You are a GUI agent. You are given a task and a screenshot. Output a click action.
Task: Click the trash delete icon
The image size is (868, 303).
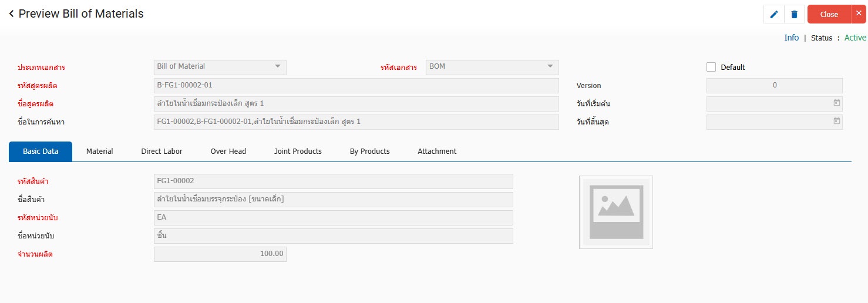(x=794, y=15)
